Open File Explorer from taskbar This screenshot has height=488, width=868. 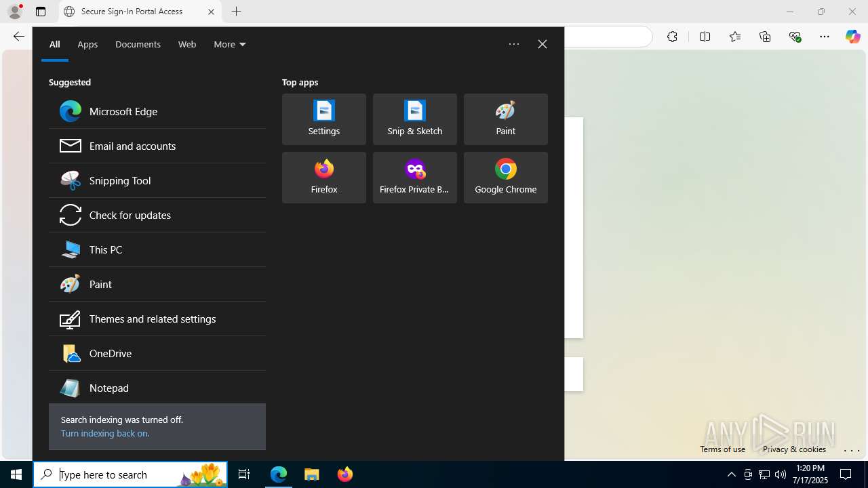point(312,474)
